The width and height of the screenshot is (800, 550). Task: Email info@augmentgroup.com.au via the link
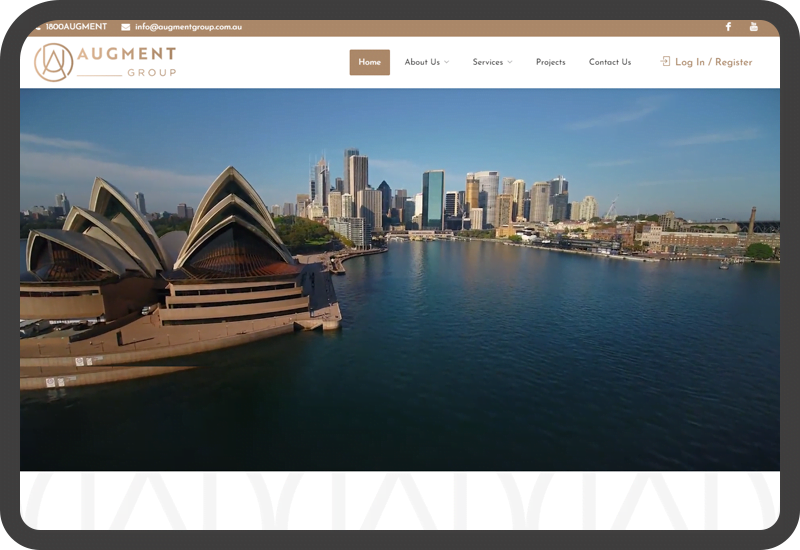pyautogui.click(x=188, y=27)
